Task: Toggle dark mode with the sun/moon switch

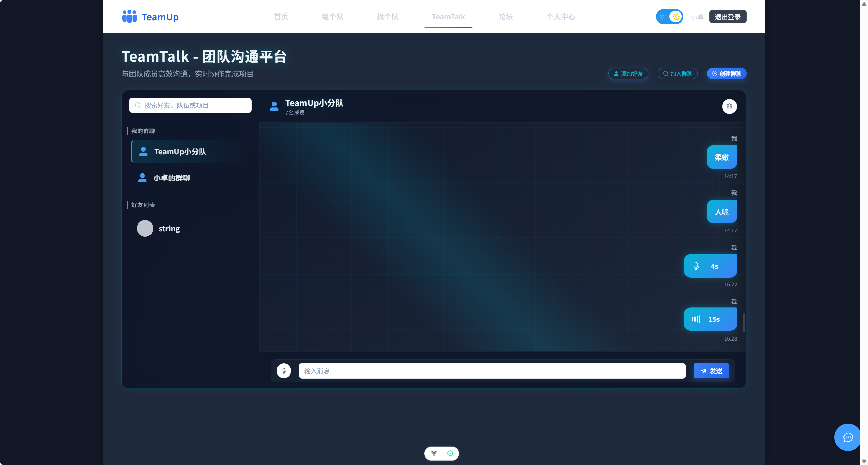Action: click(x=669, y=16)
